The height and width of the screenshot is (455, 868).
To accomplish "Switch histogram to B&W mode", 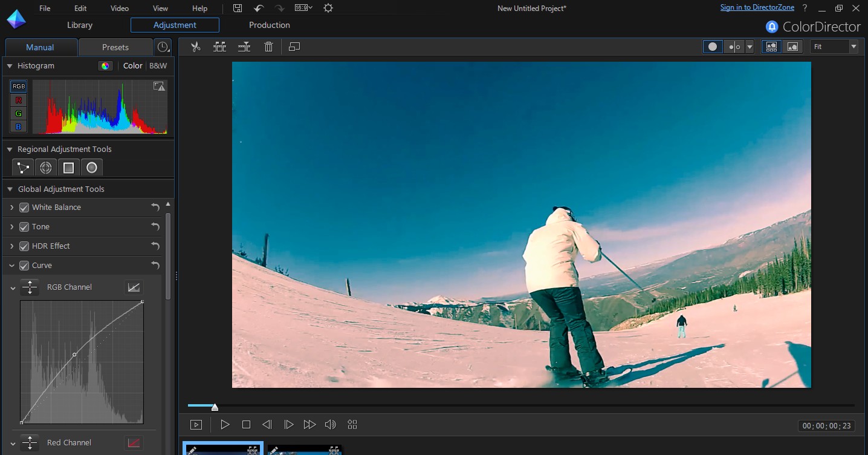I will click(x=158, y=66).
